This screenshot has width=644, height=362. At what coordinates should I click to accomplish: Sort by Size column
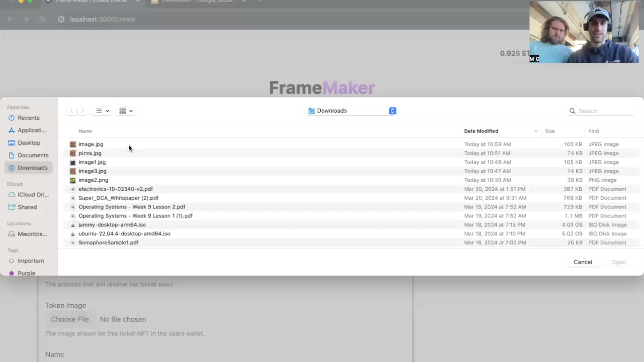(x=550, y=131)
